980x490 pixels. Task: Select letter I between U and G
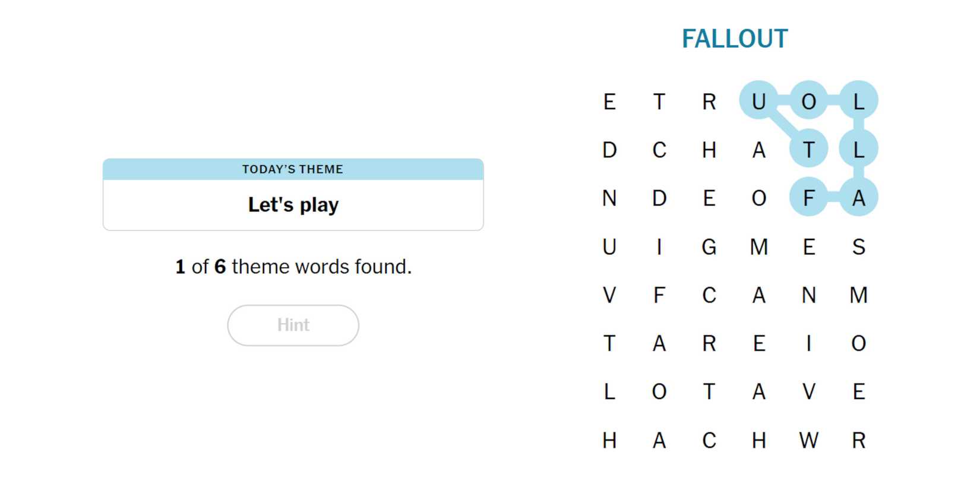(659, 246)
